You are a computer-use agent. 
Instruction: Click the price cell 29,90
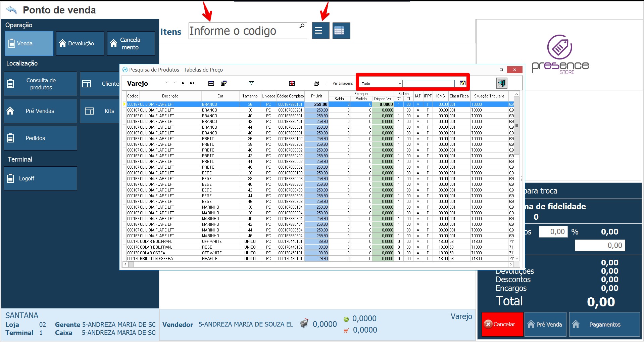point(316,259)
